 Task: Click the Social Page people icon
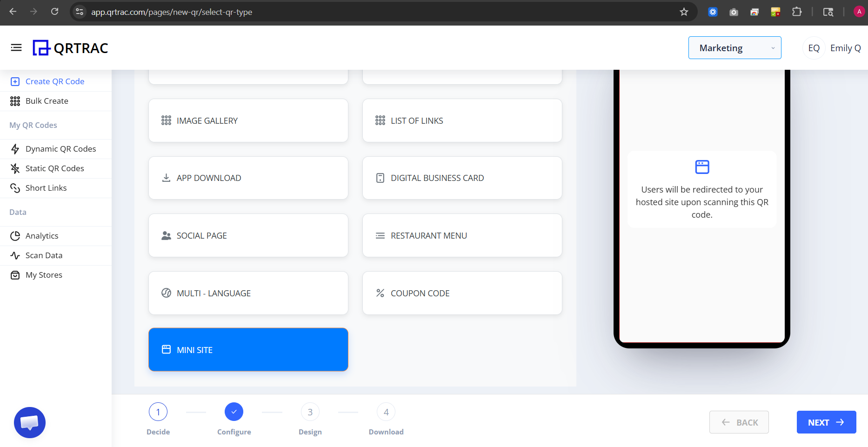tap(166, 235)
